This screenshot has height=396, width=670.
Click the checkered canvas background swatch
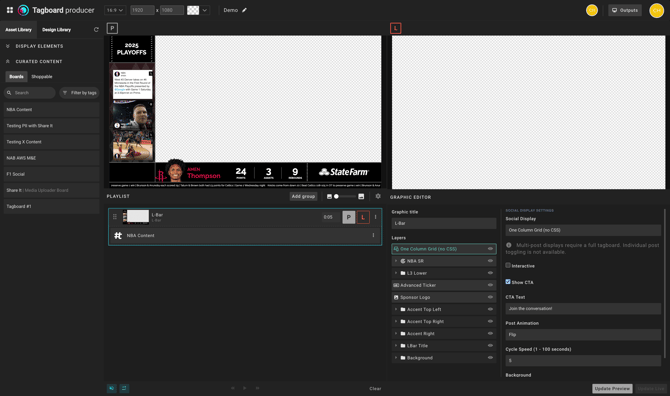click(193, 10)
